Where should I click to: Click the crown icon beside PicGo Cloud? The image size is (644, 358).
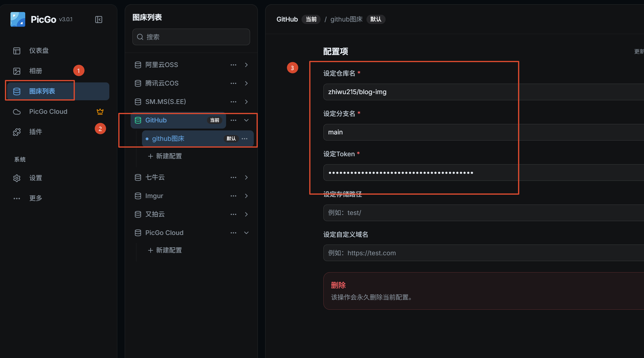click(x=100, y=112)
